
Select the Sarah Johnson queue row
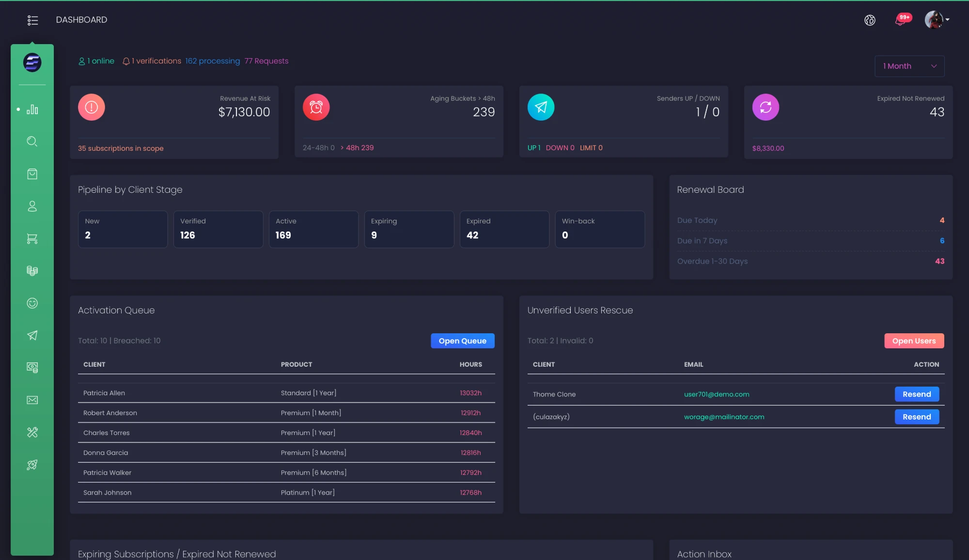point(286,492)
